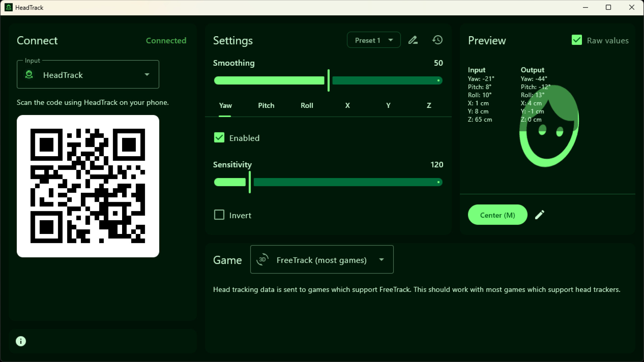Image resolution: width=644 pixels, height=362 pixels.
Task: Click the info icon in bottom left
Action: (20, 341)
